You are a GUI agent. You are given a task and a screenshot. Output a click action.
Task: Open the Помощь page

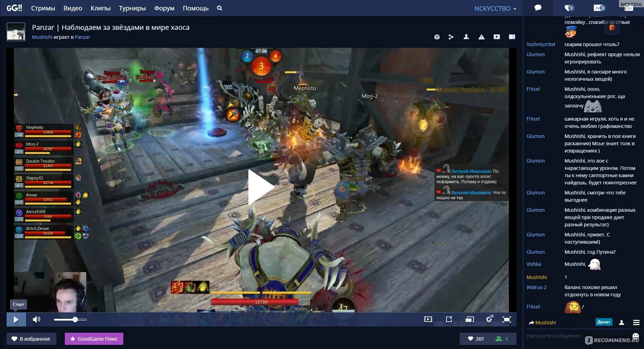196,8
